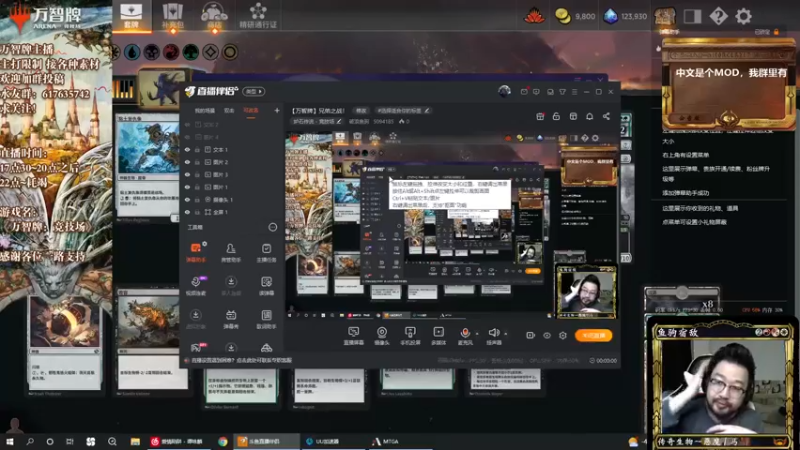This screenshot has width=800, height=450.
Task: Add 摄像头 camera source
Action: [x=382, y=336]
